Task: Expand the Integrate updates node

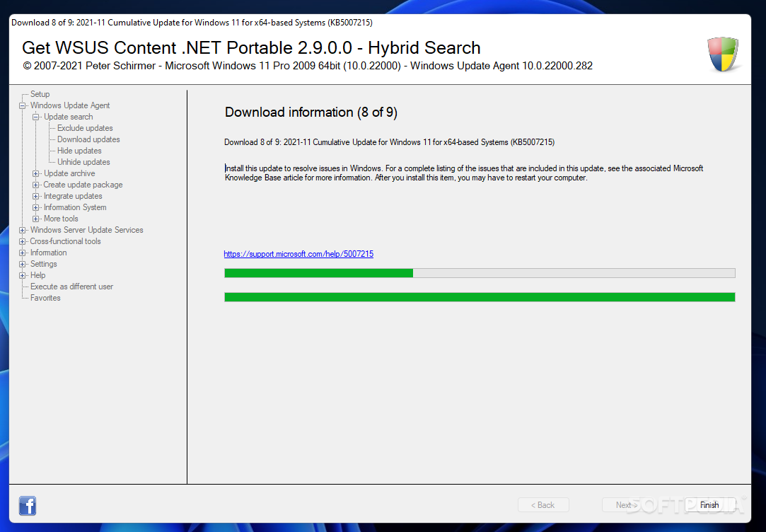Action: tap(35, 196)
